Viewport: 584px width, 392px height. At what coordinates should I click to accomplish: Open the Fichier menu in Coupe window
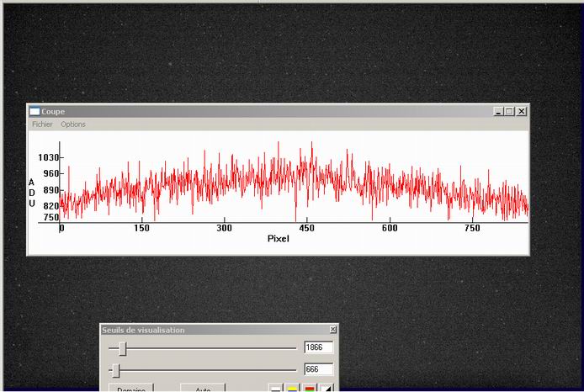pyautogui.click(x=42, y=124)
